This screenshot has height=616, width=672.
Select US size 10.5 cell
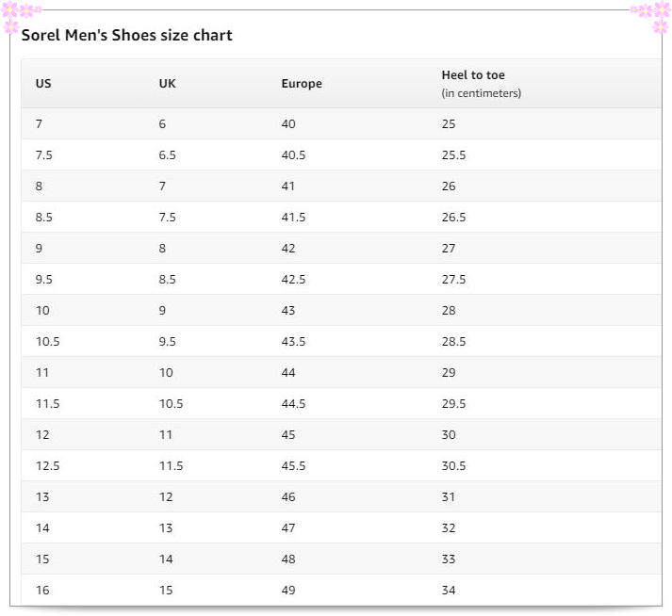pos(47,342)
